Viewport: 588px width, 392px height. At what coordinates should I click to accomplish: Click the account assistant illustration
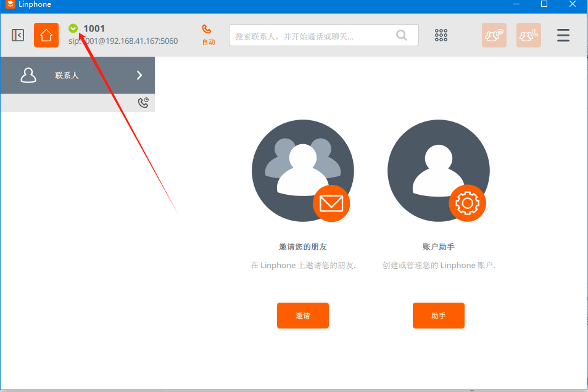click(x=438, y=171)
